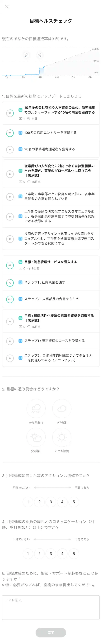Viewport: 103px width, 644px height.
Task: Click comment icon under 新卒採用 objective
Action: pyautogui.click(x=20, y=118)
